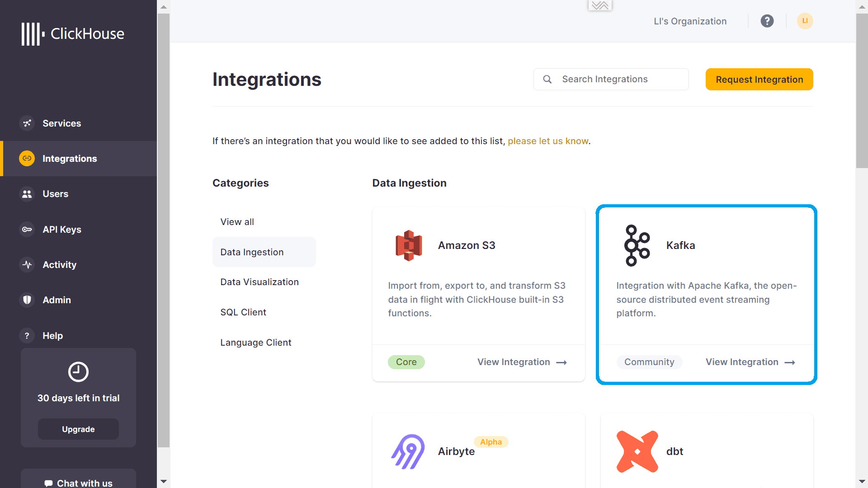Image resolution: width=868 pixels, height=488 pixels.
Task: Click the dbt logo icon
Action: point(637,451)
